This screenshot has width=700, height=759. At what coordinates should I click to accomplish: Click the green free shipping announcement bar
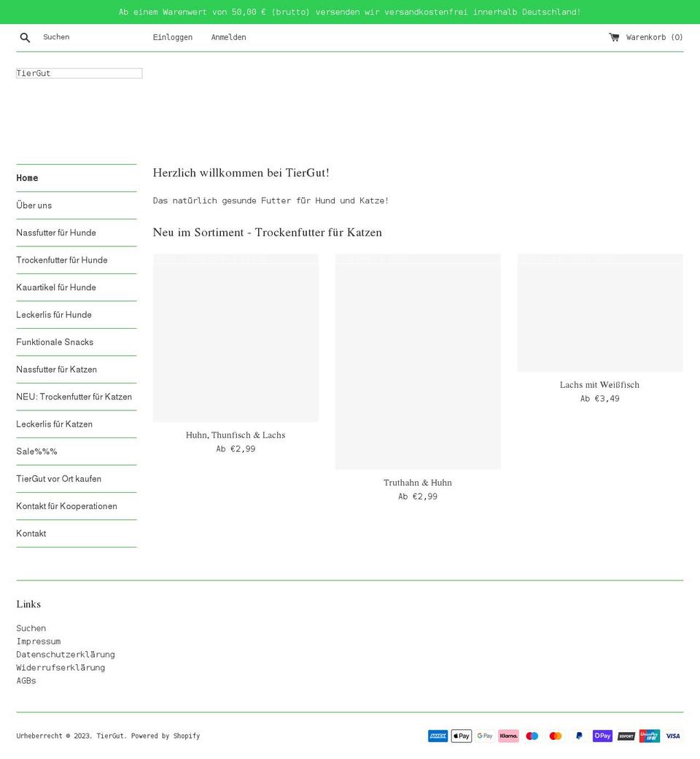tap(350, 12)
